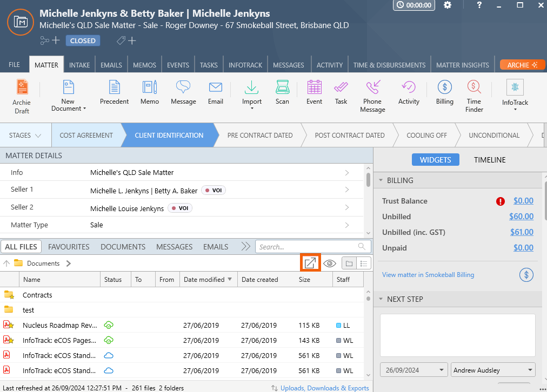Image resolution: width=547 pixels, height=392 pixels.
Task: Click the Next Step text box
Action: (x=457, y=335)
